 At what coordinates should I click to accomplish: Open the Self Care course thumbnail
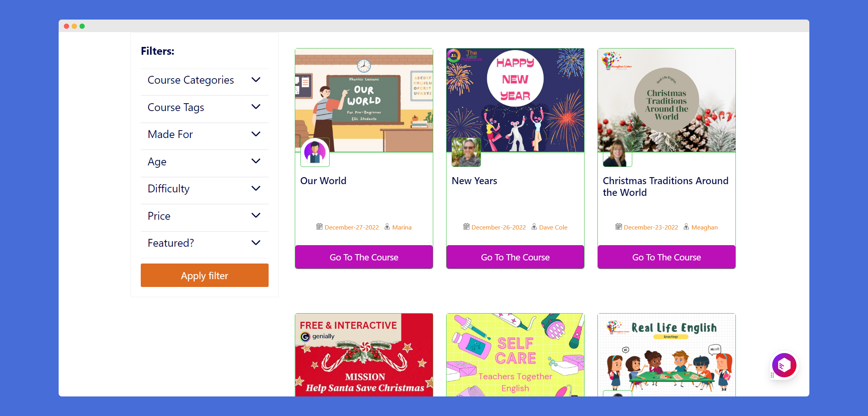(515, 355)
